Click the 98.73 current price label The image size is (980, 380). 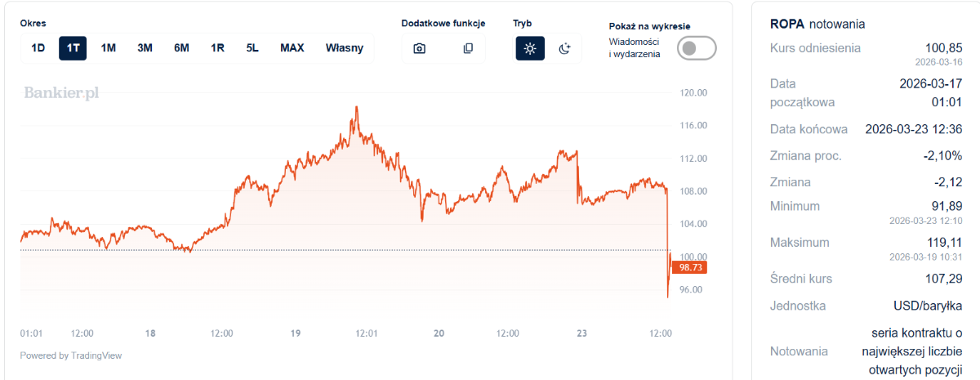coord(691,267)
